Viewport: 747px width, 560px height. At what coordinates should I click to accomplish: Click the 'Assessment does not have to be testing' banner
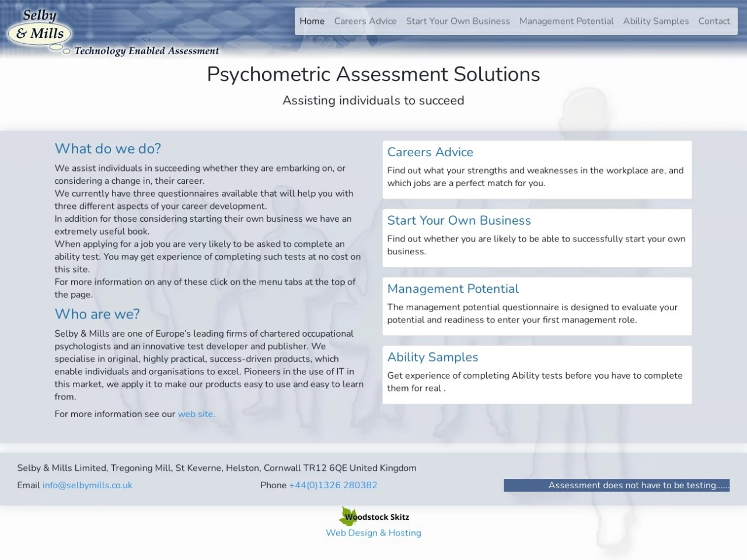click(616, 485)
